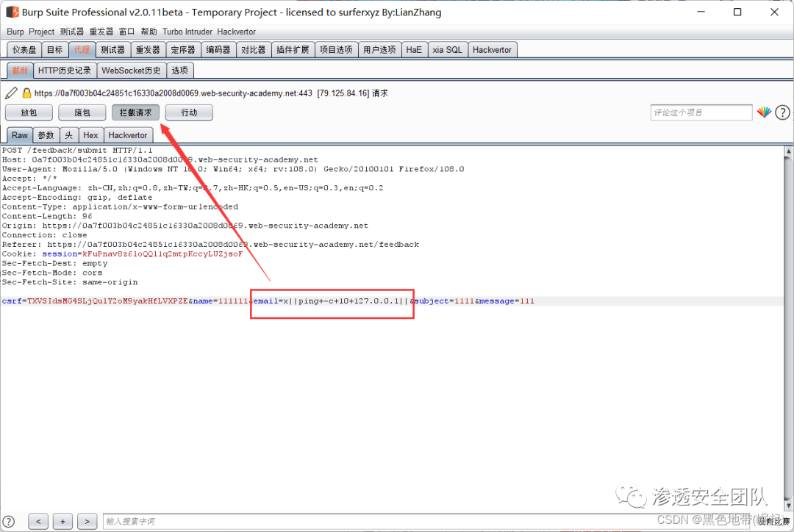794x532 pixels.
Task: Click the 评论这个项目 comment field
Action: click(701, 112)
